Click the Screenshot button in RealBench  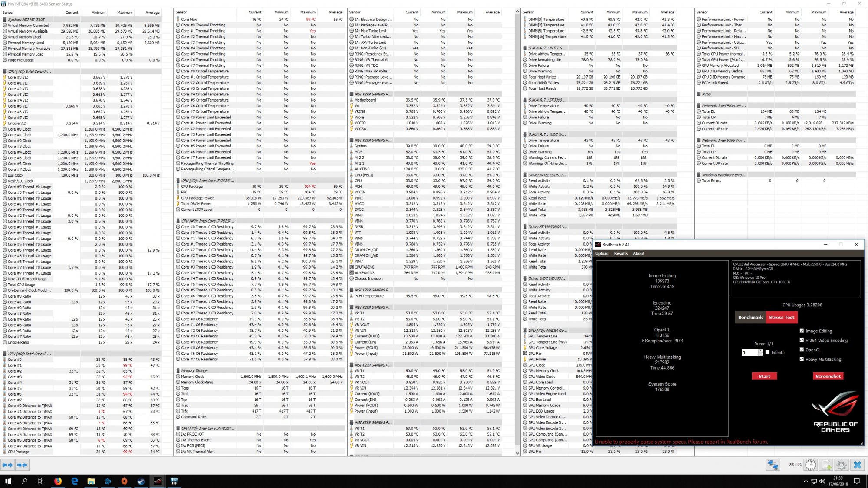point(828,376)
